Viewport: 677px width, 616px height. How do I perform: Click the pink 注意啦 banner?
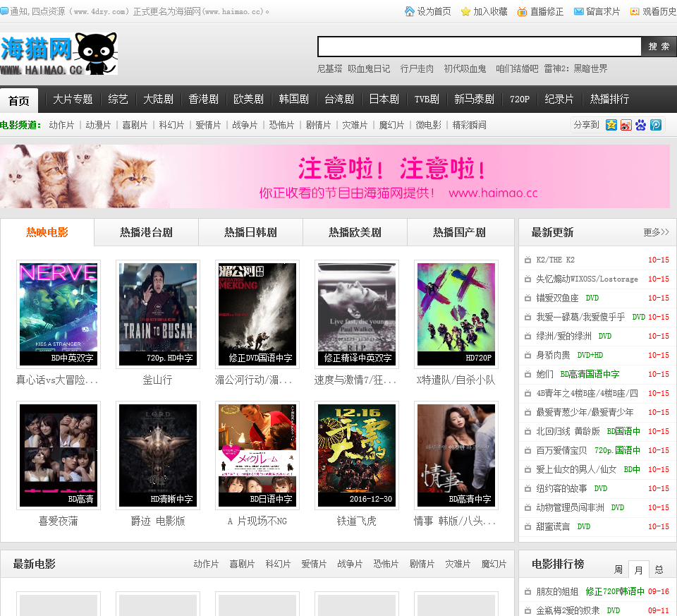[x=335, y=176]
